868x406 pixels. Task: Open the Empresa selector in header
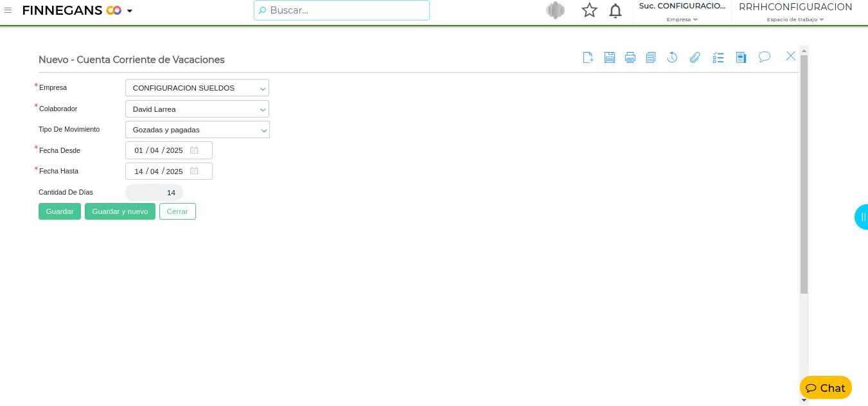(x=682, y=19)
